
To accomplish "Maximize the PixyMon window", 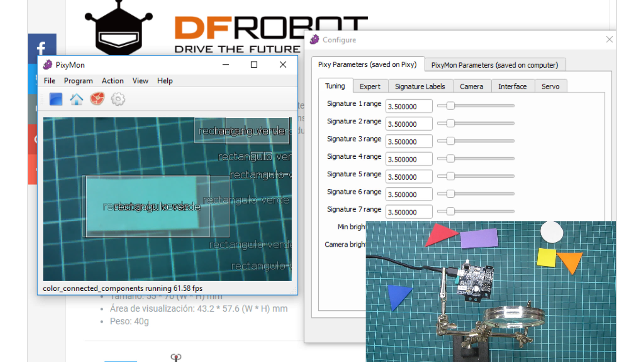I will [x=254, y=65].
